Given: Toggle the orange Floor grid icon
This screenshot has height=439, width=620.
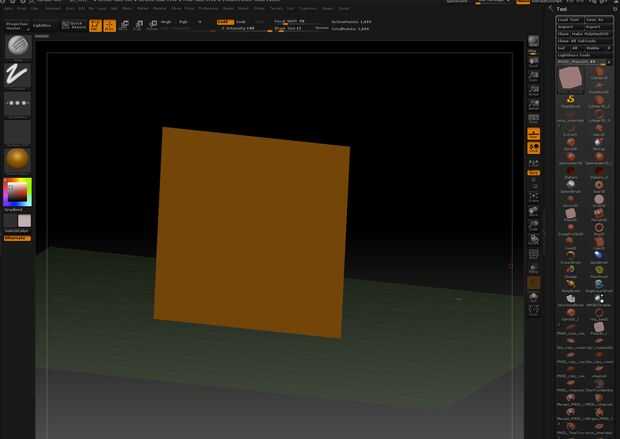Looking at the screenshot, I should (533, 134).
